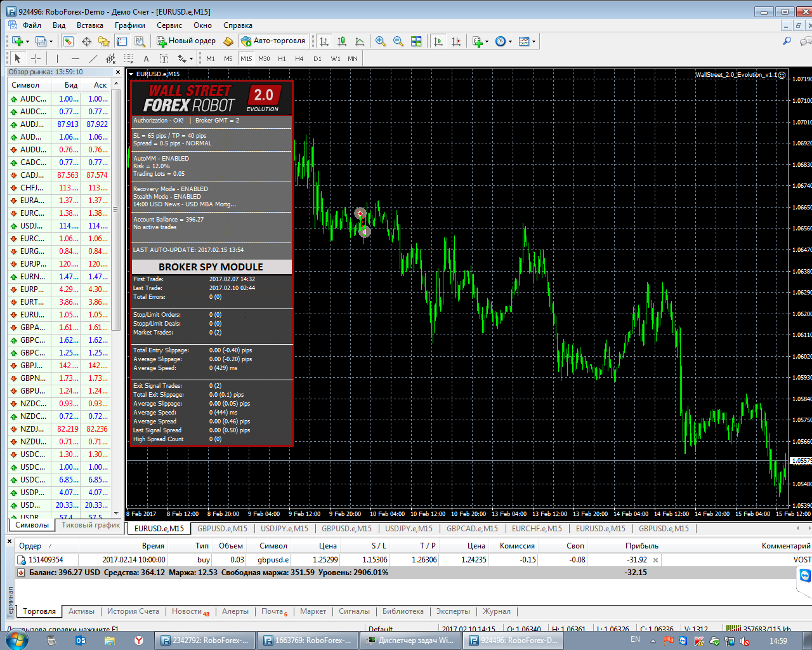Toggle the Авто-торговля button
This screenshot has height=650, width=812.
[x=273, y=41]
